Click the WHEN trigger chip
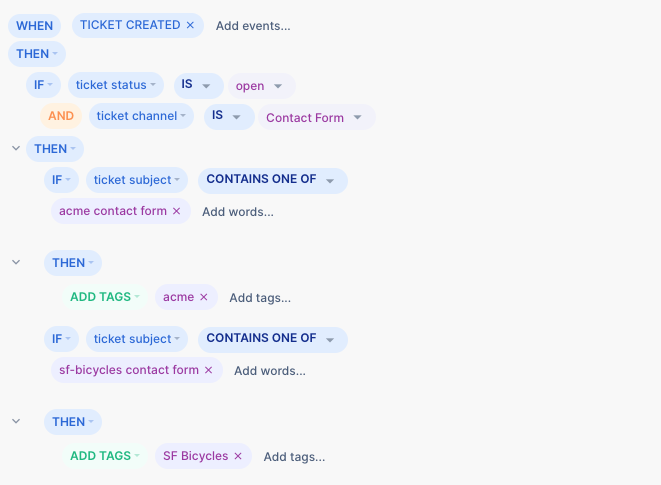Image resolution: width=661 pixels, height=485 pixels. pyautogui.click(x=34, y=26)
